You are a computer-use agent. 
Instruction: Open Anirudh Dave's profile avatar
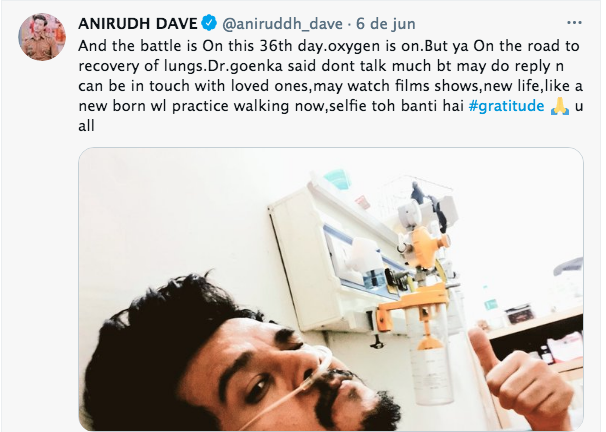pyautogui.click(x=42, y=37)
